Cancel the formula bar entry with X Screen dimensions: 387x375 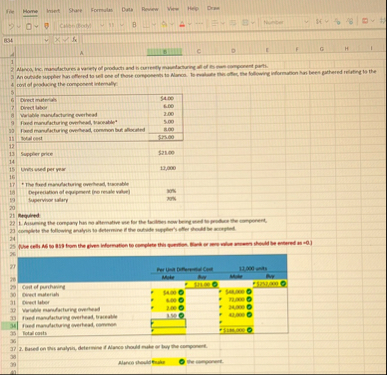(57, 40)
